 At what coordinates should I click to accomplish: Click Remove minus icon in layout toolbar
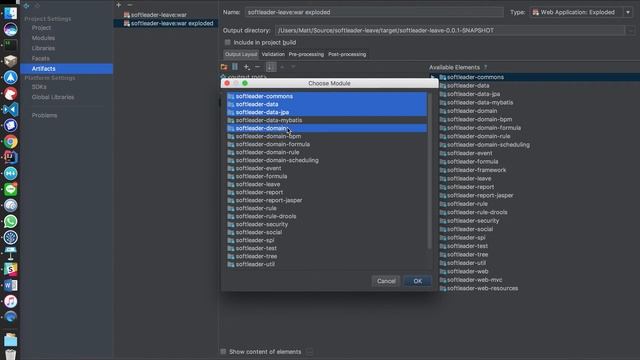(x=258, y=67)
